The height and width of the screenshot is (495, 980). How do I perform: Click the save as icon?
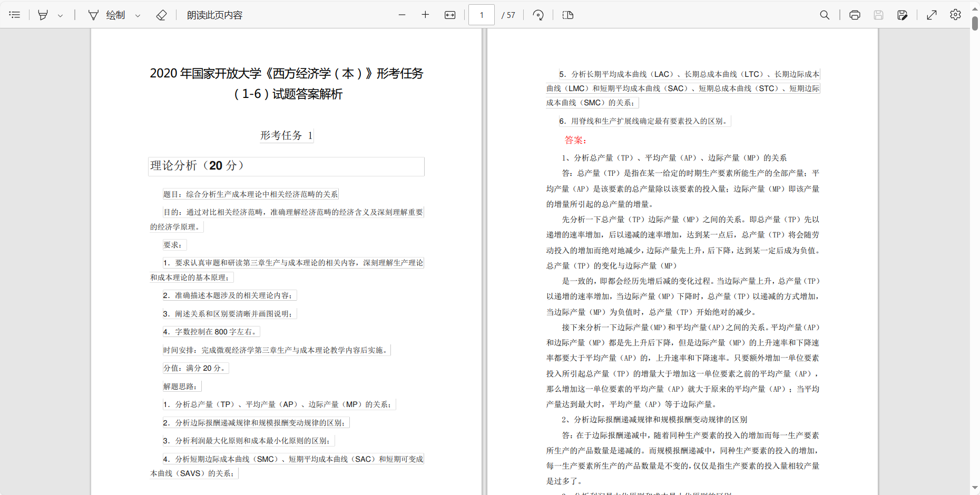(902, 15)
